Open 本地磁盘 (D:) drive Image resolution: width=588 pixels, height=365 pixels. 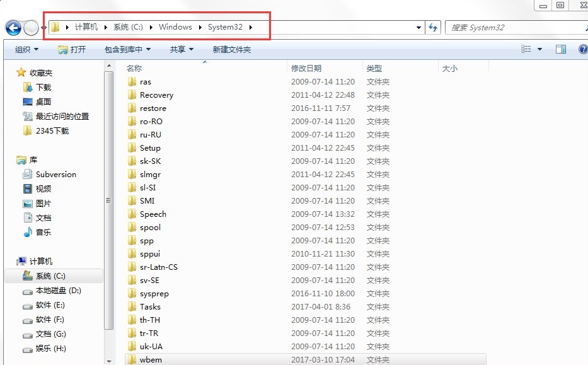58,291
